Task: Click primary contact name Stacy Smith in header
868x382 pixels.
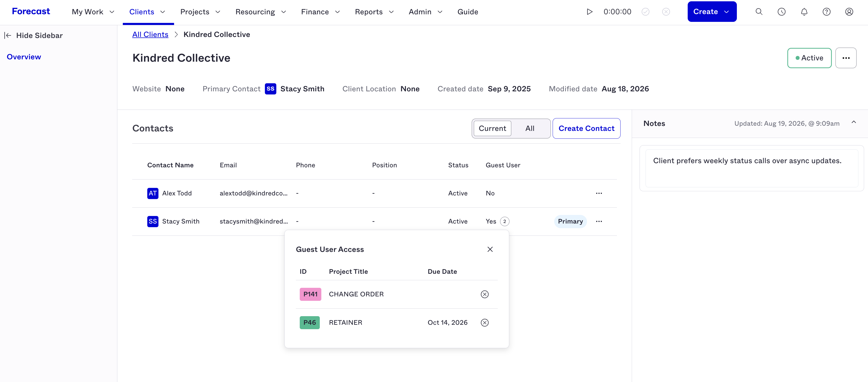Action: (302, 89)
